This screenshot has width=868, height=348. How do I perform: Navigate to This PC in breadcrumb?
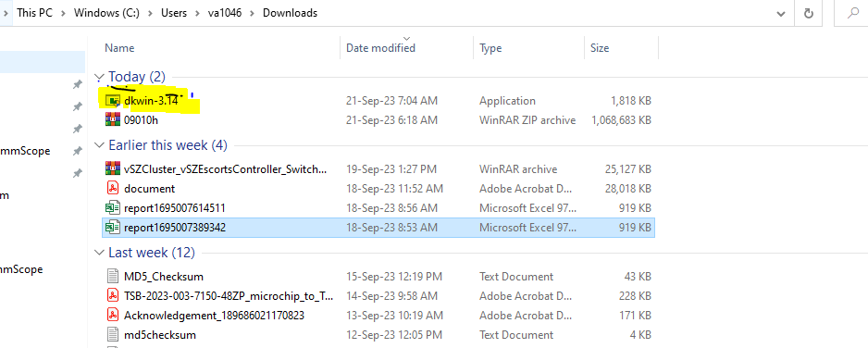click(35, 13)
